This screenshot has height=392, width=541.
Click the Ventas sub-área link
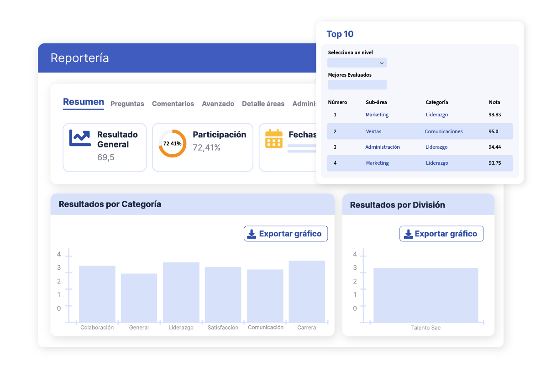[373, 131]
